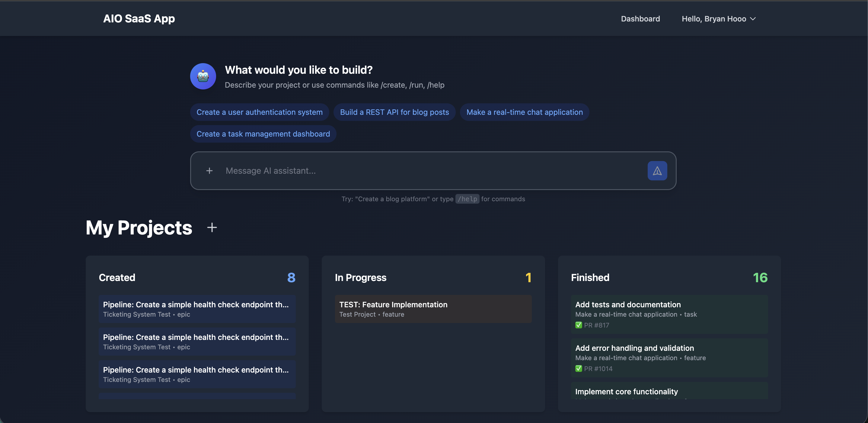Pick 'Make a real-time chat application' chip
Viewport: 868px width, 423px height.
[x=524, y=112]
